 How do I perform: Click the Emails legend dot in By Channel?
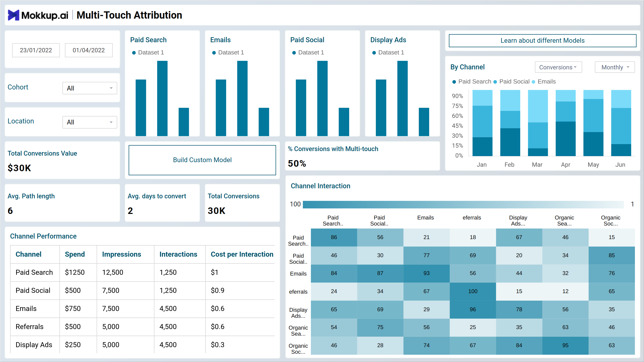click(533, 82)
